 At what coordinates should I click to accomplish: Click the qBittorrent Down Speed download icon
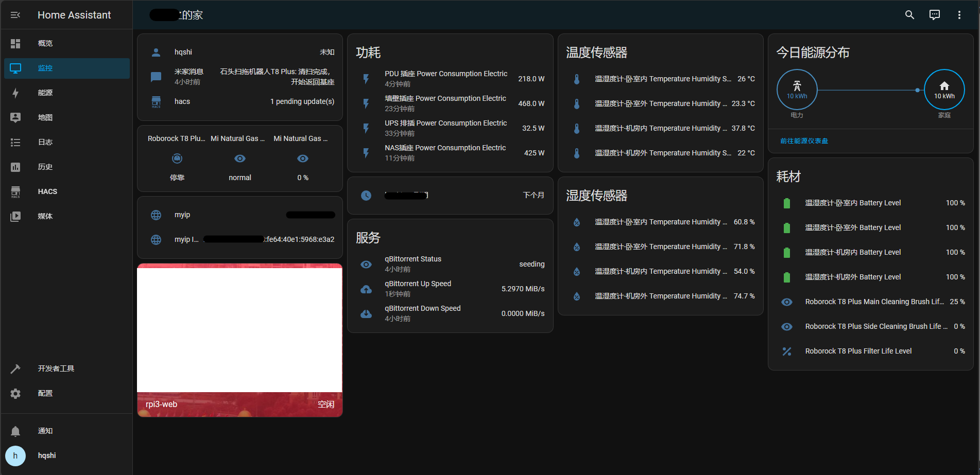366,314
